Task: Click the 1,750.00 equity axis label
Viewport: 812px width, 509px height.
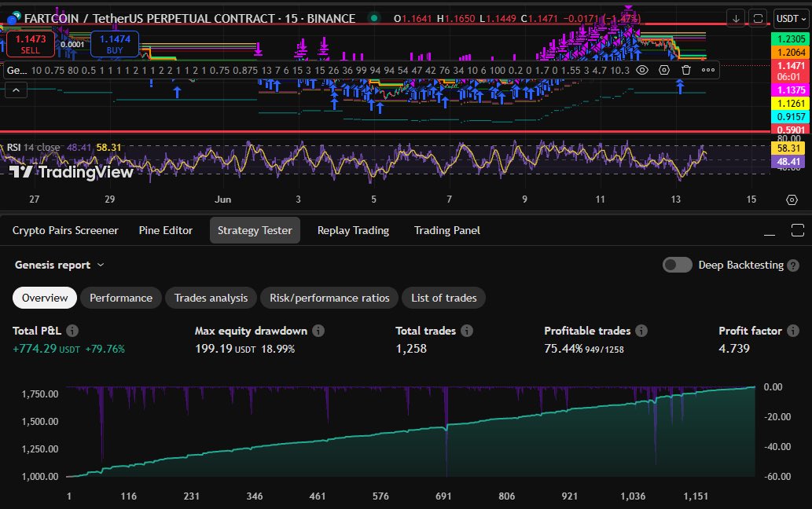Action: pyautogui.click(x=40, y=394)
